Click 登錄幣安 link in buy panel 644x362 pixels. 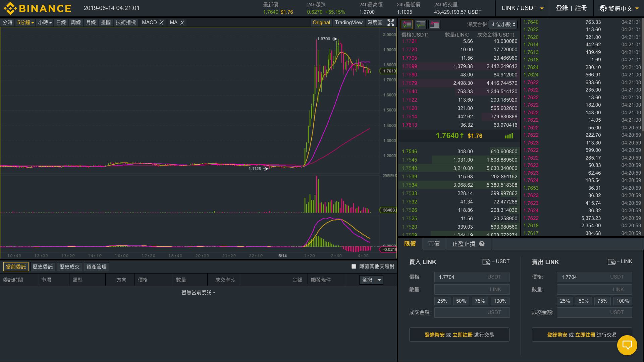point(435,335)
